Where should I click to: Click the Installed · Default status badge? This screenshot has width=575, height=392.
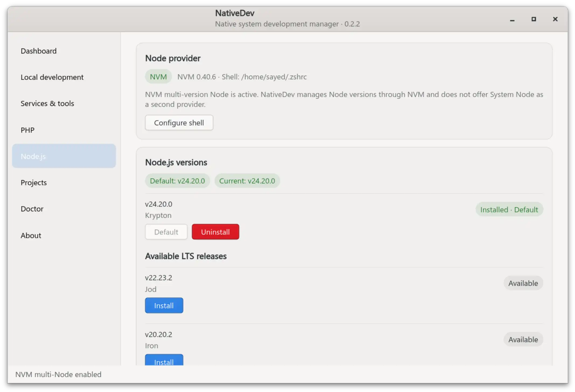click(x=509, y=209)
